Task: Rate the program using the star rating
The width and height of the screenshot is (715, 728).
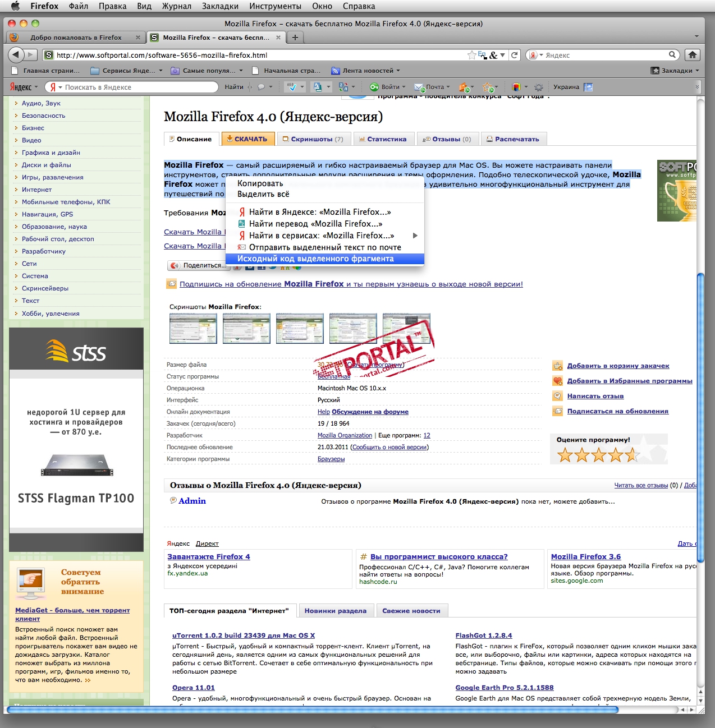Action: click(598, 455)
